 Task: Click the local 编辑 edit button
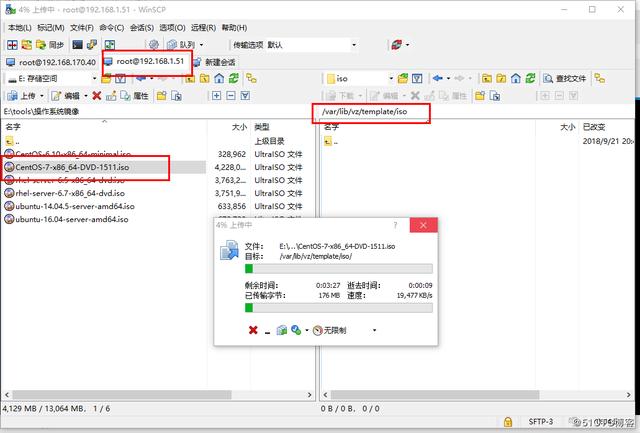(x=65, y=96)
